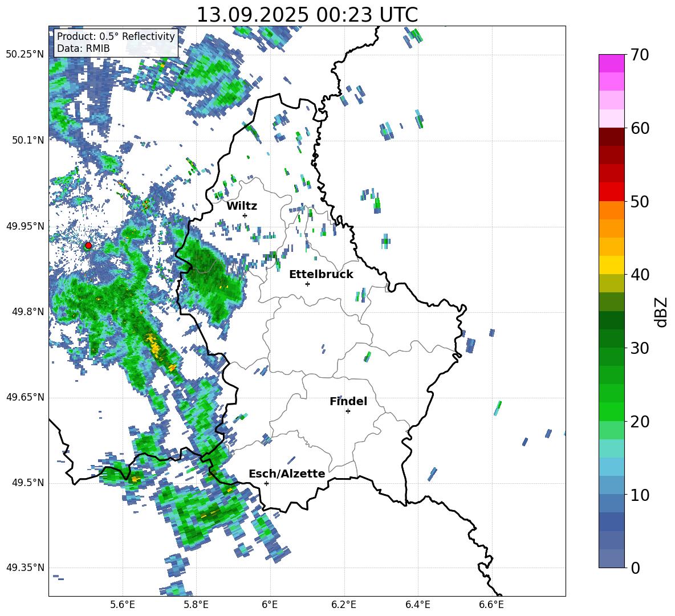Select the Esch/Alzette city label
This screenshot has height=616, width=675.
(x=287, y=474)
